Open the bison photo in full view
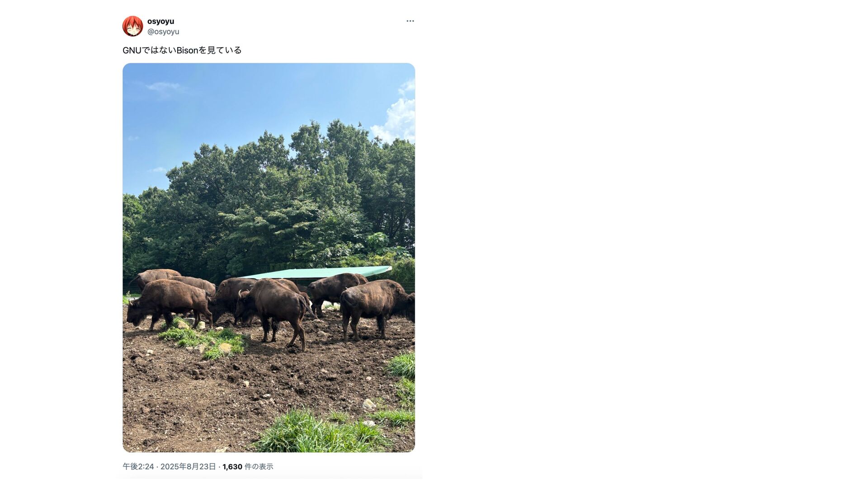This screenshot has height=488, width=868. pos(269,258)
